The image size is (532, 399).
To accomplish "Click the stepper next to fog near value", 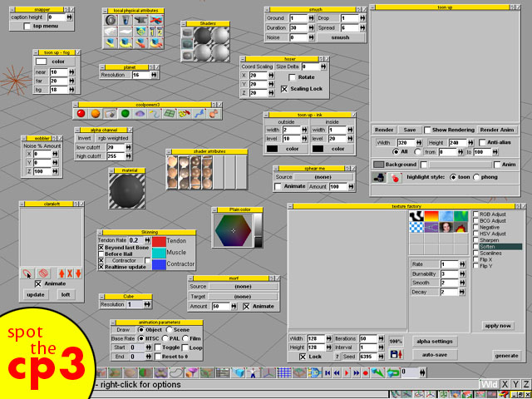I will point(71,72).
